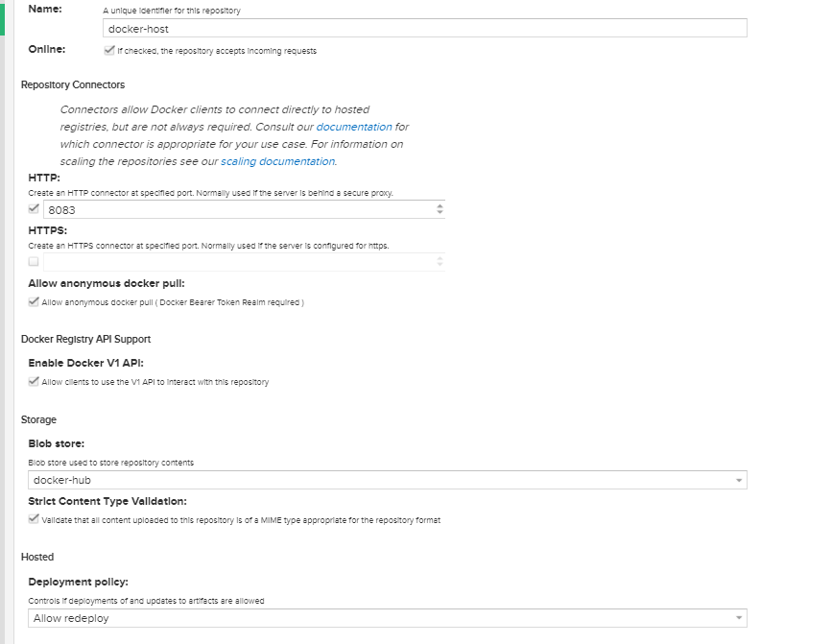Expand the Deployment policy dropdown arrow

[x=738, y=618]
